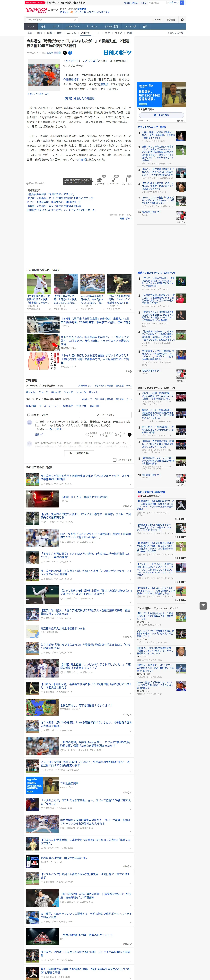Open related article 大阪桐蔭西谷監督「間違いであってほしい」
The height and width of the screenshot is (980, 210).
(x=51, y=194)
